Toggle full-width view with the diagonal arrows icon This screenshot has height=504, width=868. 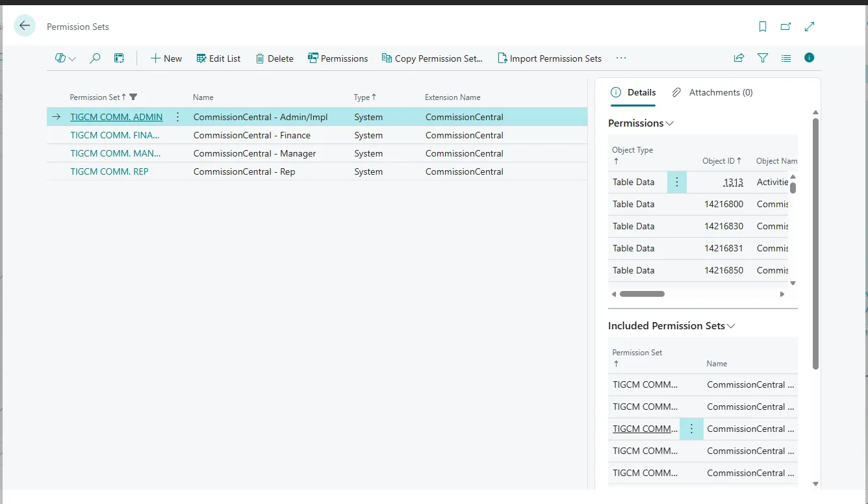point(810,27)
